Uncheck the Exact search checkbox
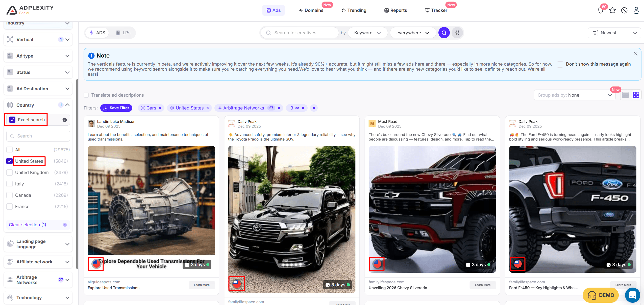Screen dimensions: 644x305 click(x=12, y=120)
